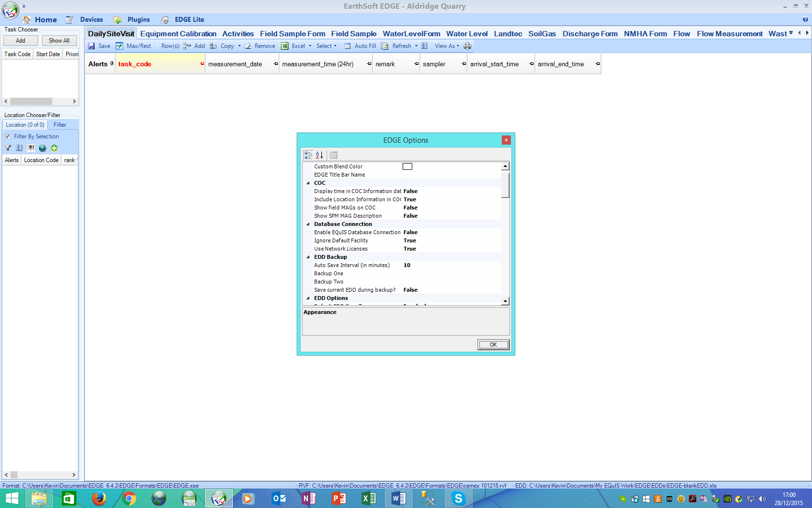
Task: Switch to the Activities tab
Action: tap(238, 33)
